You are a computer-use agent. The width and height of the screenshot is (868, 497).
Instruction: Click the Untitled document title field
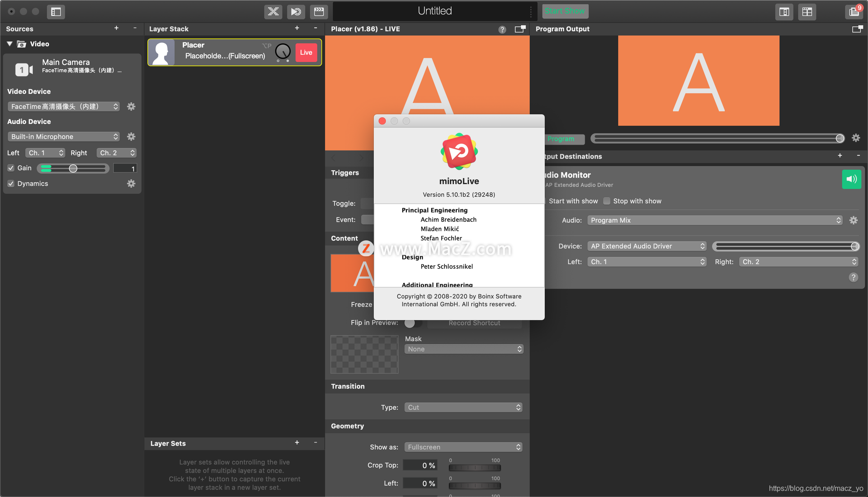tap(435, 11)
